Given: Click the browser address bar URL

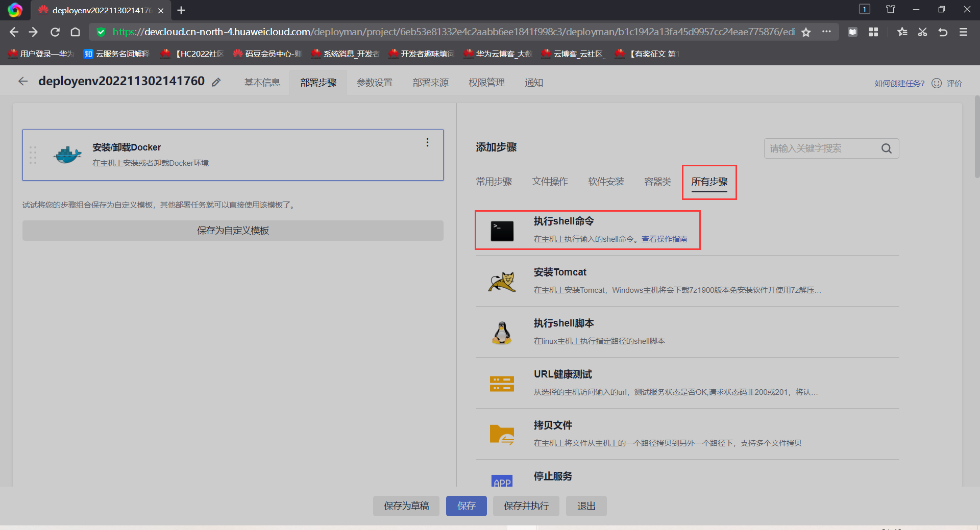Looking at the screenshot, I should pyautogui.click(x=454, y=32).
